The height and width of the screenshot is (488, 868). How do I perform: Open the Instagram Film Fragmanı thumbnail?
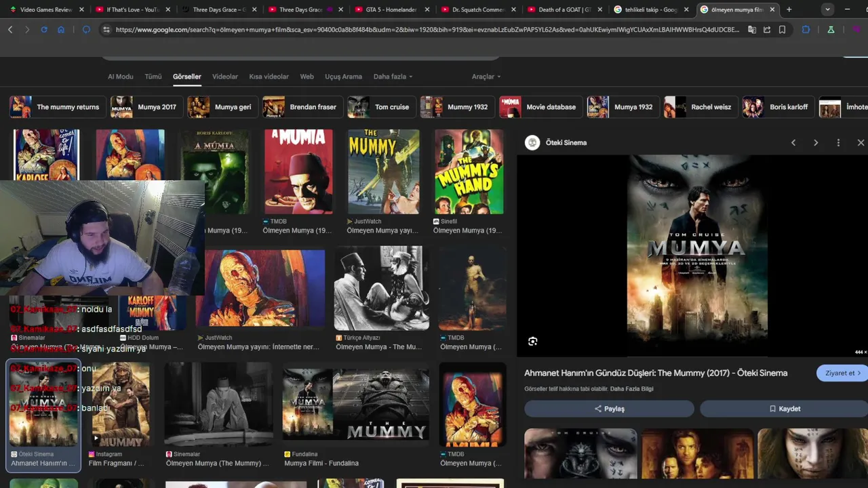[x=121, y=405]
